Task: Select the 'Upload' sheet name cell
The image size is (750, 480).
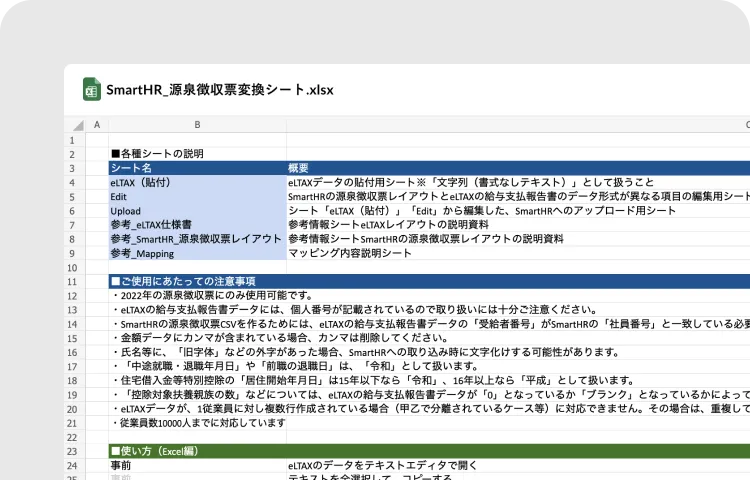Action: [198, 211]
